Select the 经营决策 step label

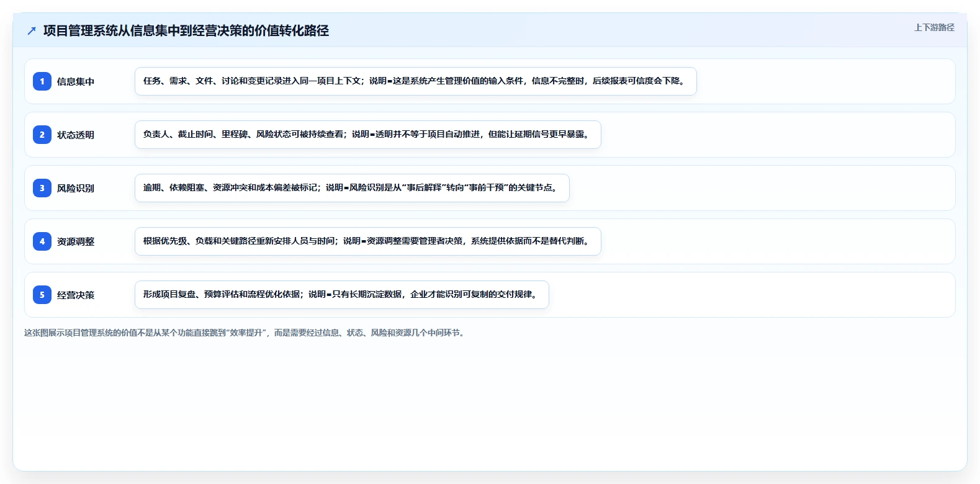pyautogui.click(x=76, y=295)
